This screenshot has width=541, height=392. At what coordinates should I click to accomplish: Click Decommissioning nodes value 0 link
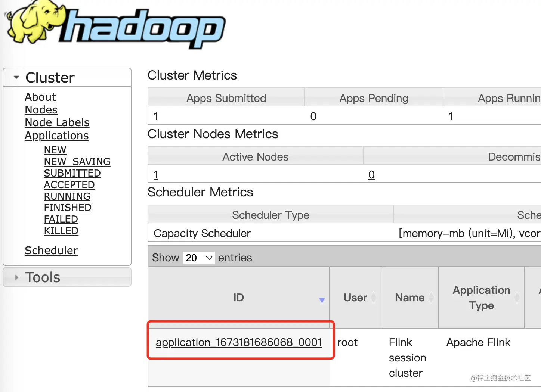coord(371,175)
